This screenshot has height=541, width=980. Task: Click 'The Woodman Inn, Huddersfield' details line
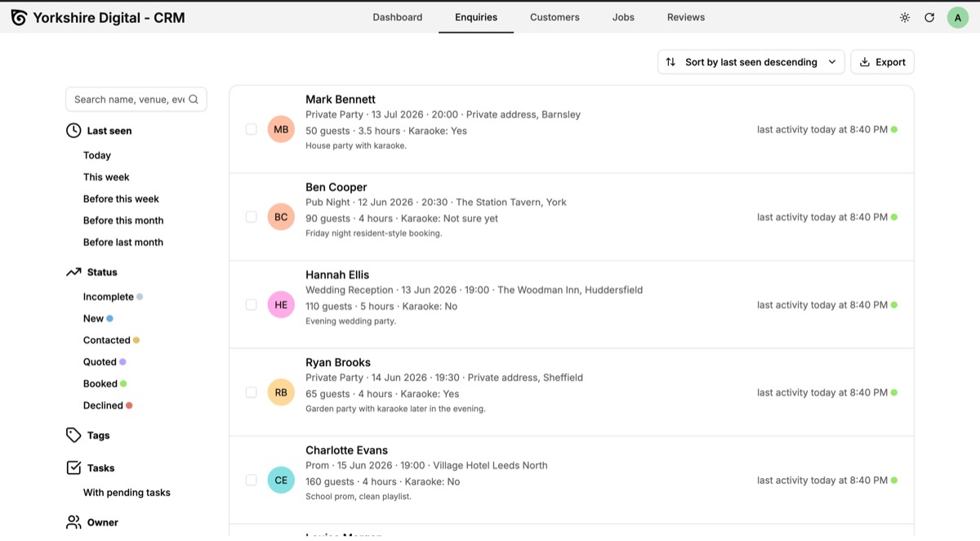coord(474,290)
